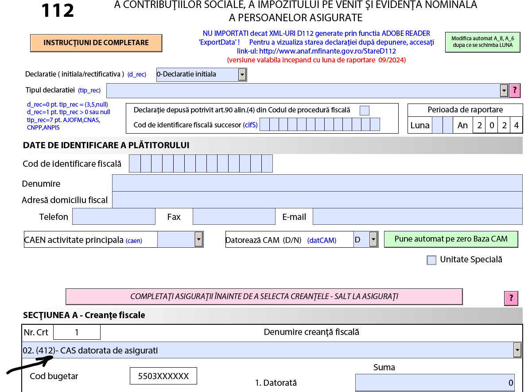The height and width of the screenshot is (392, 532).
Task: Click the Nr. Crt field showing 1
Action: coord(77,332)
